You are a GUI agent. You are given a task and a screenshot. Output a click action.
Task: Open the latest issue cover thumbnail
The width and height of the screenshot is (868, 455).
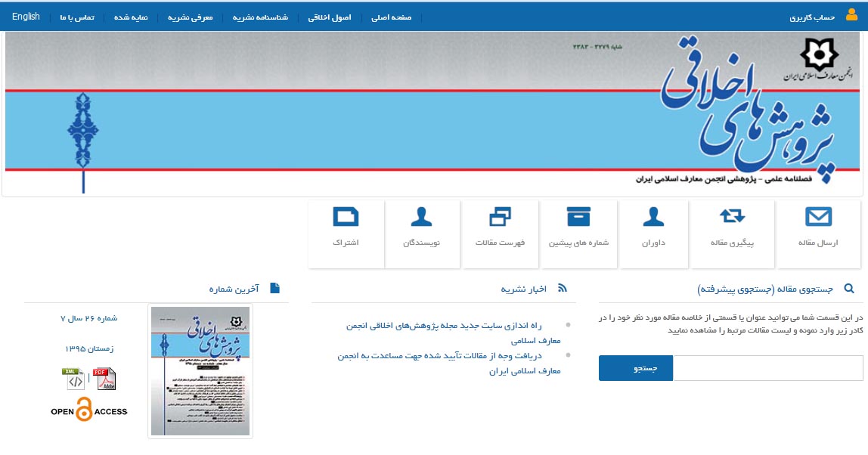point(200,371)
